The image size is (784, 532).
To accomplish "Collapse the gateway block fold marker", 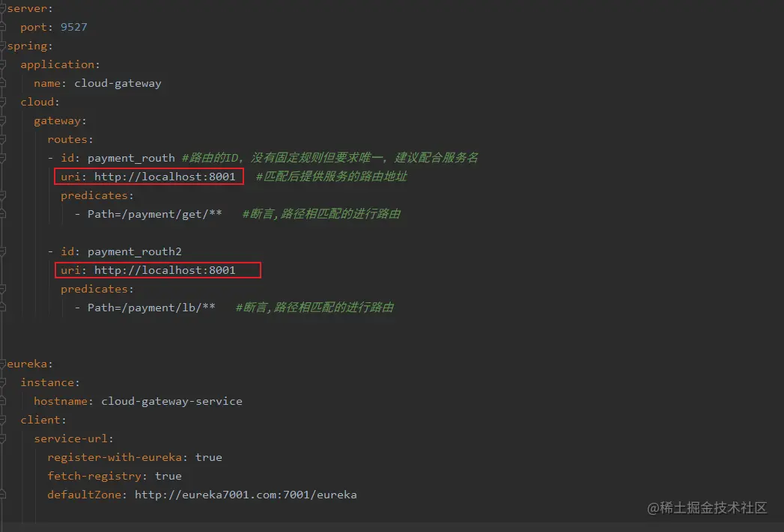I will coord(2,121).
